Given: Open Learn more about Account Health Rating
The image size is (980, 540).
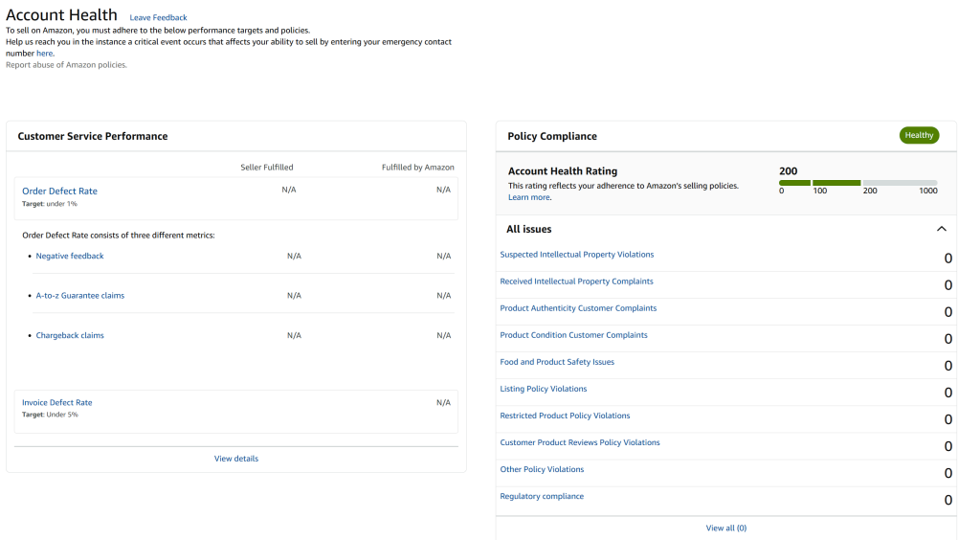Looking at the screenshot, I should 528,197.
